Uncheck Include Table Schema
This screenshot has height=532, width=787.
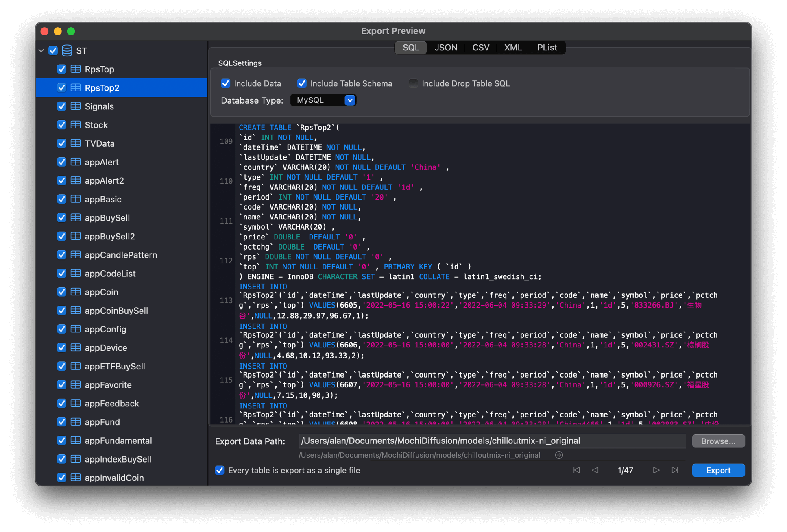(302, 83)
